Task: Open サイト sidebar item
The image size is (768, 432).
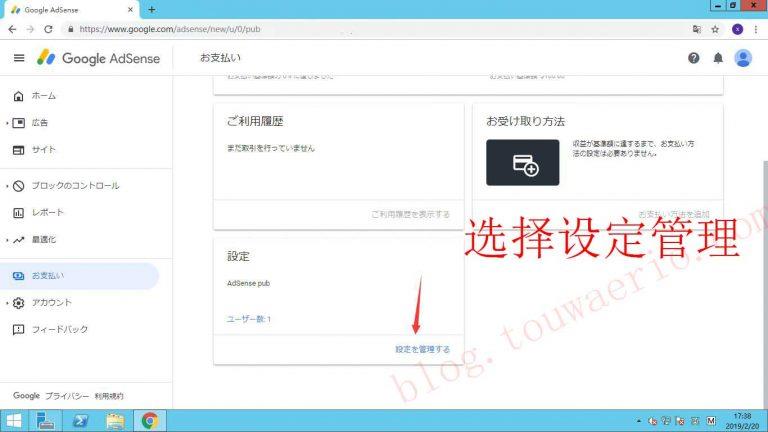Action: point(43,150)
